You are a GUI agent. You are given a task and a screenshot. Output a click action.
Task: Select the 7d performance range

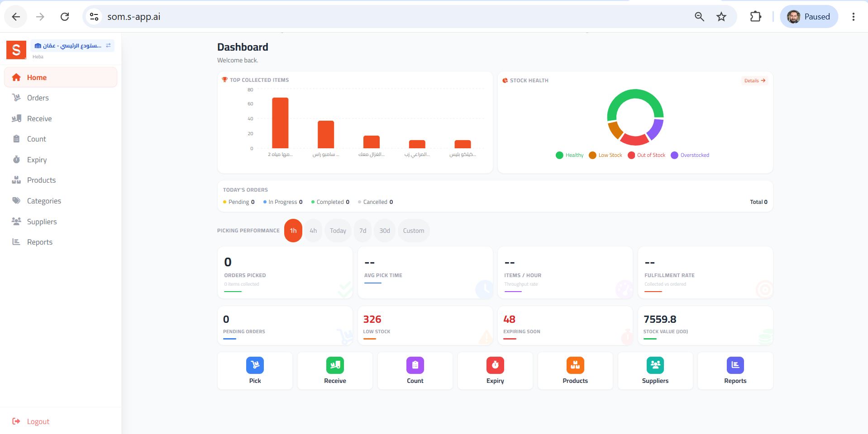point(363,231)
